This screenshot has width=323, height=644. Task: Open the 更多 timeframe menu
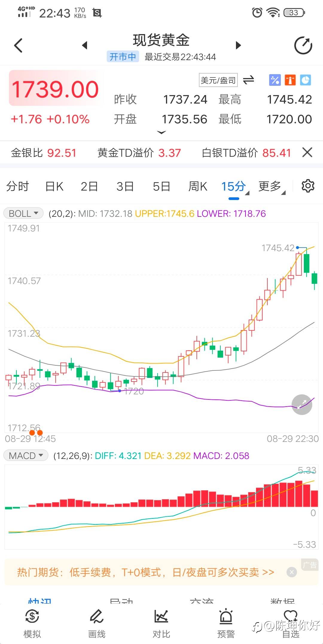coord(272,186)
